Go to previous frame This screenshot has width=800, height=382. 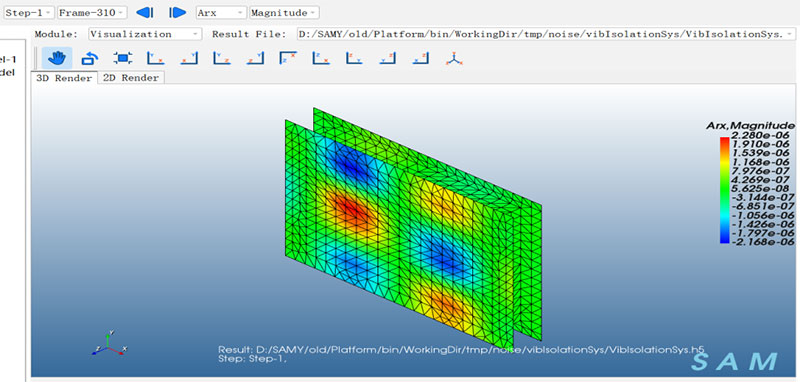click(x=145, y=13)
